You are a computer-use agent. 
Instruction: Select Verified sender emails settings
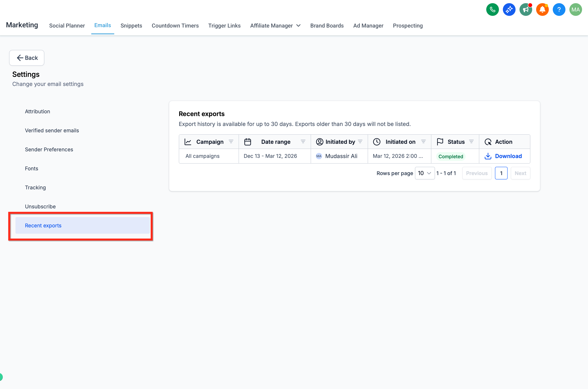(x=52, y=131)
